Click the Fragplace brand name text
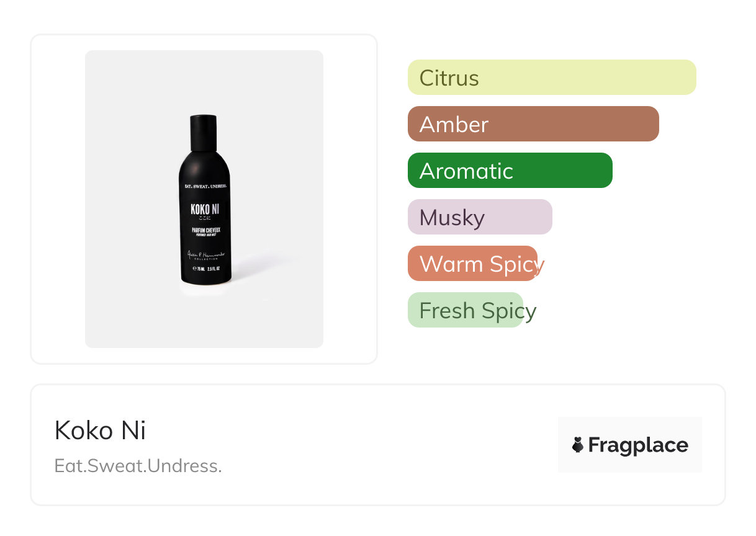 click(x=638, y=445)
